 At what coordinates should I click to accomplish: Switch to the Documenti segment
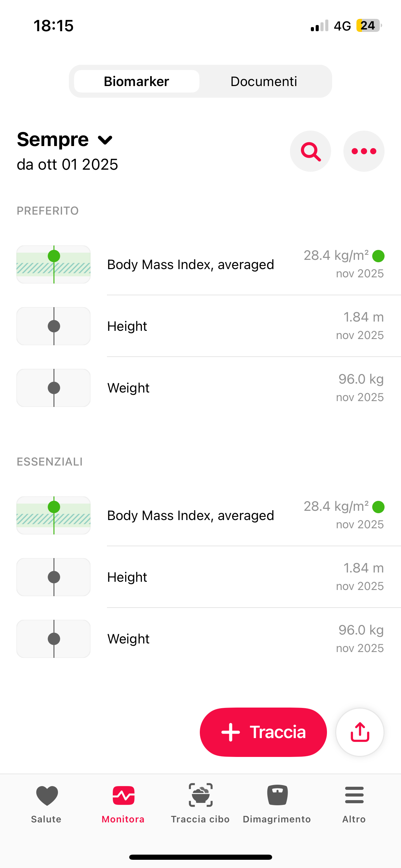click(x=264, y=81)
